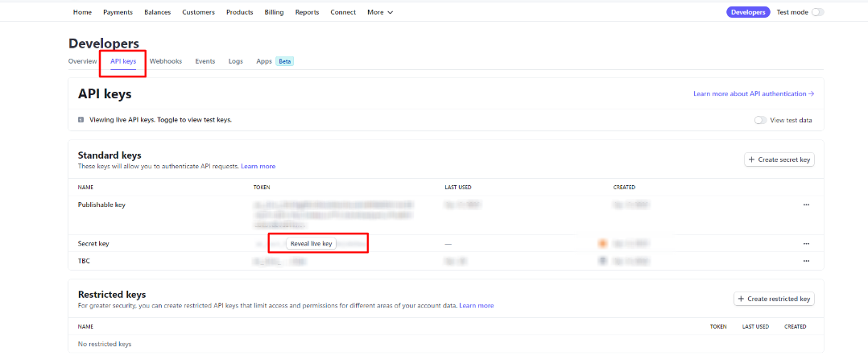Open the Payments section
The height and width of the screenshot is (364, 868).
(118, 12)
